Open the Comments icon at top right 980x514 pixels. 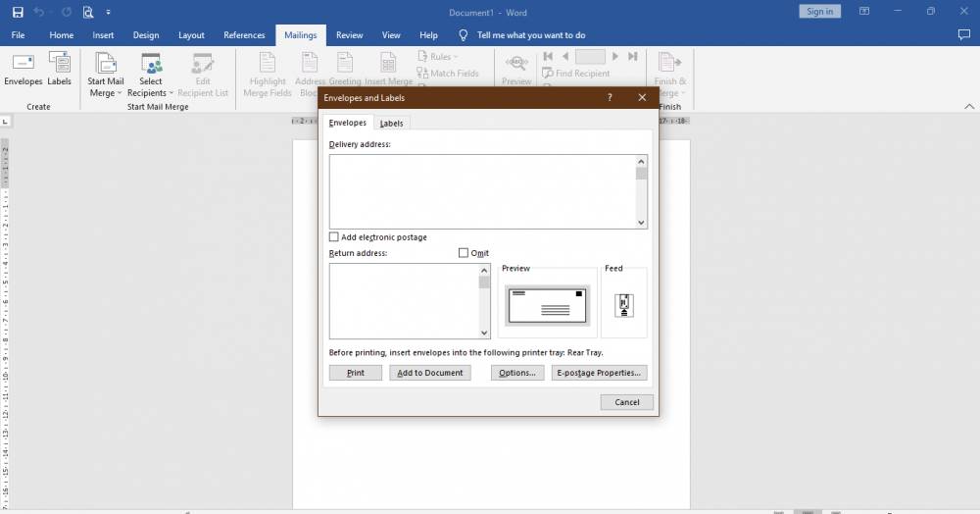(x=963, y=35)
